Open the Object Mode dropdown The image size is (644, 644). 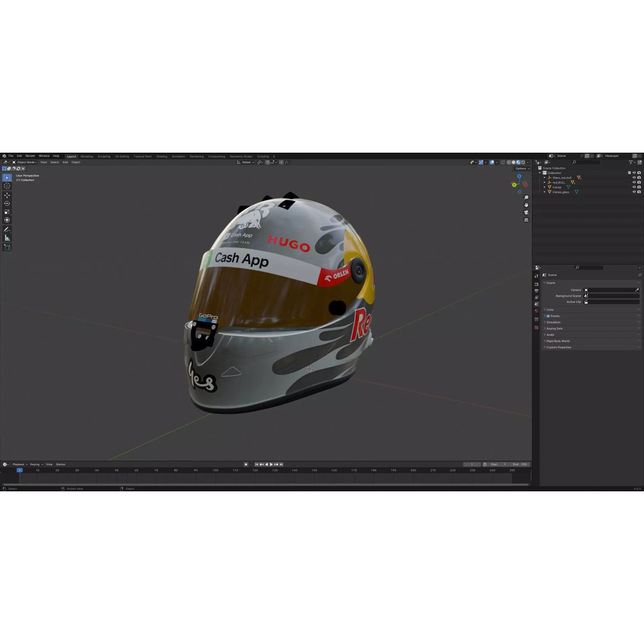[x=26, y=162]
